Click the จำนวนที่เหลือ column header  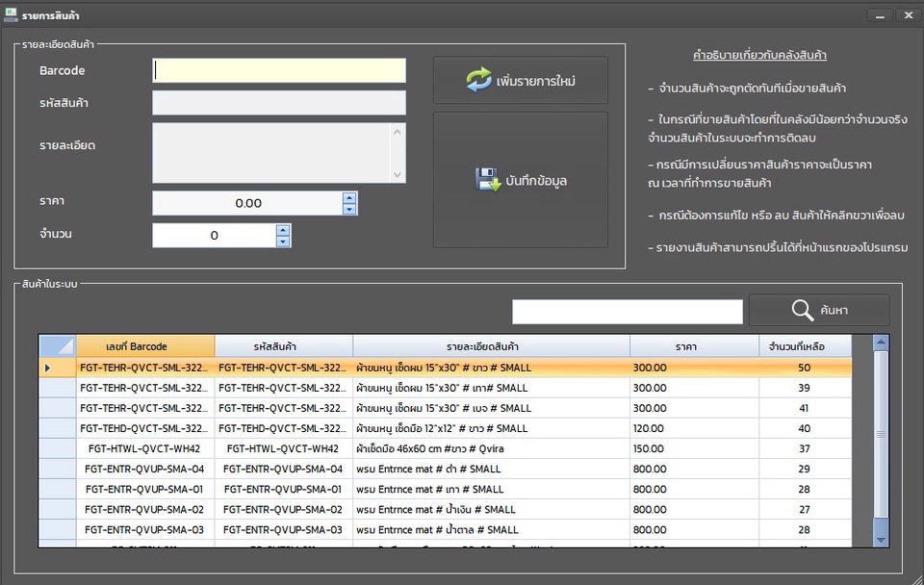click(805, 346)
